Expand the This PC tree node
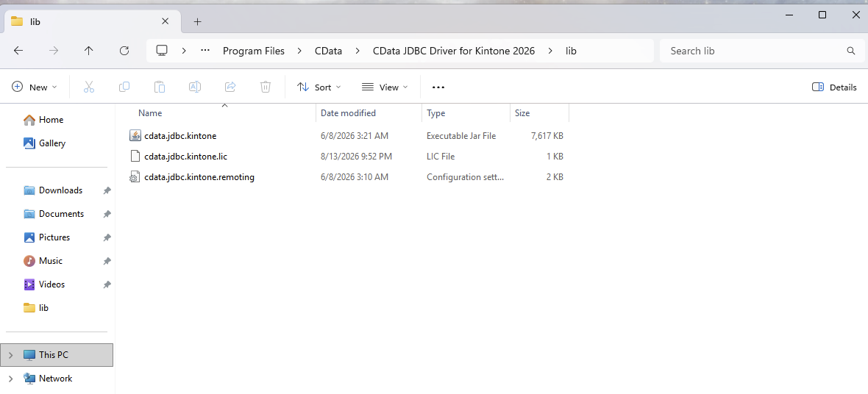 click(x=10, y=355)
